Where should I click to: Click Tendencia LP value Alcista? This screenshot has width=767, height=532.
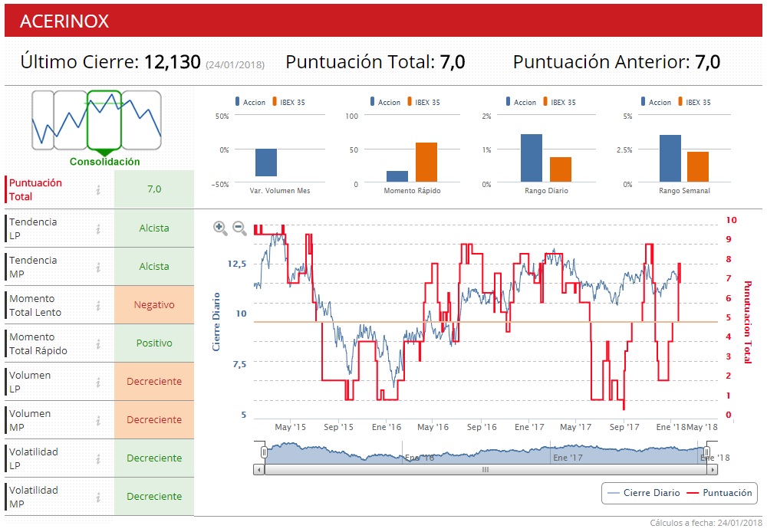tap(154, 228)
